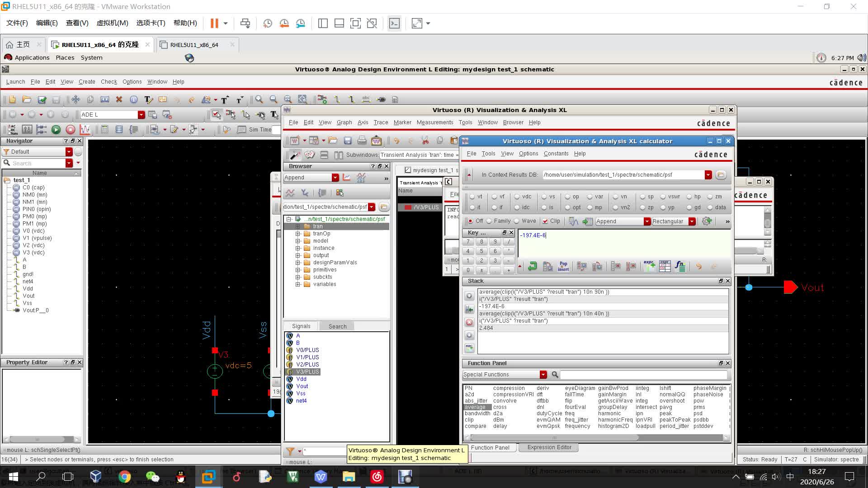
Task: Click the move (four-arrow) tool icon
Action: pos(75,99)
